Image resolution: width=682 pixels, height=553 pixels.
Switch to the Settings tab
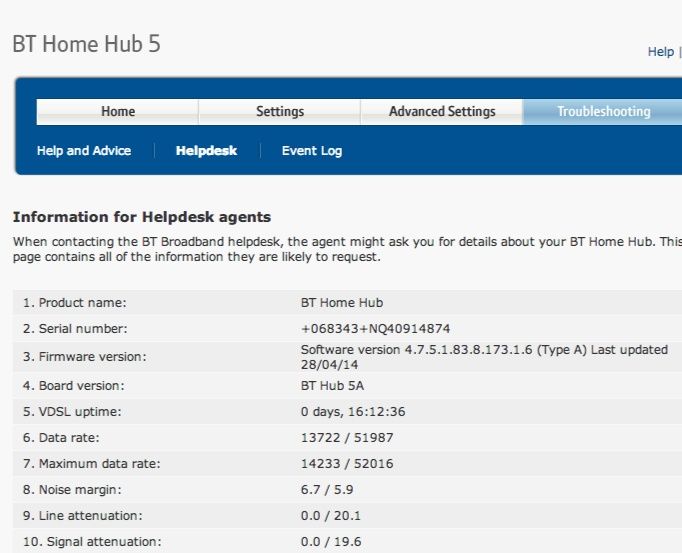280,112
